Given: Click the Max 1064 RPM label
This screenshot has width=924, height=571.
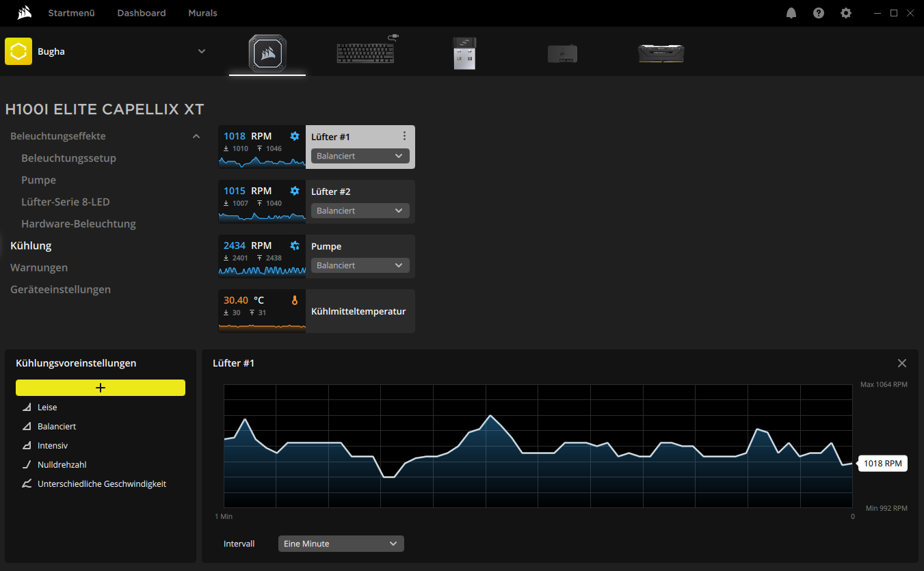Looking at the screenshot, I should pyautogui.click(x=884, y=384).
